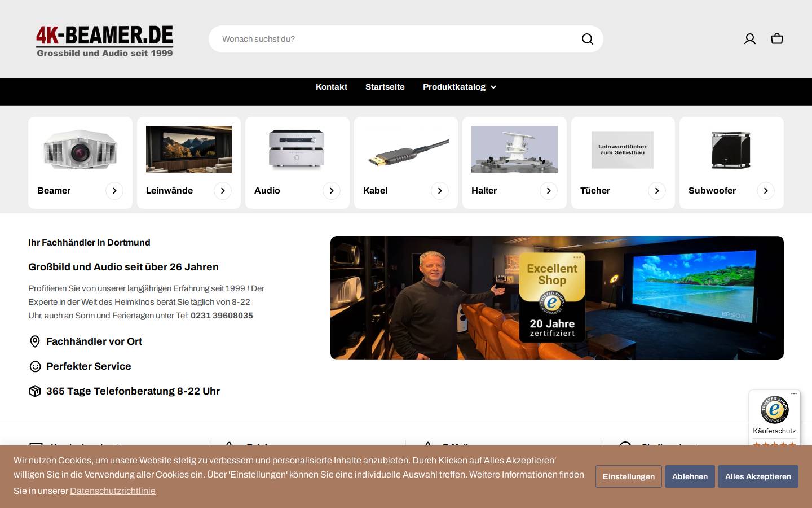This screenshot has width=812, height=508.
Task: Click the Trusted Shops Käuferschutz badge
Action: (x=774, y=417)
